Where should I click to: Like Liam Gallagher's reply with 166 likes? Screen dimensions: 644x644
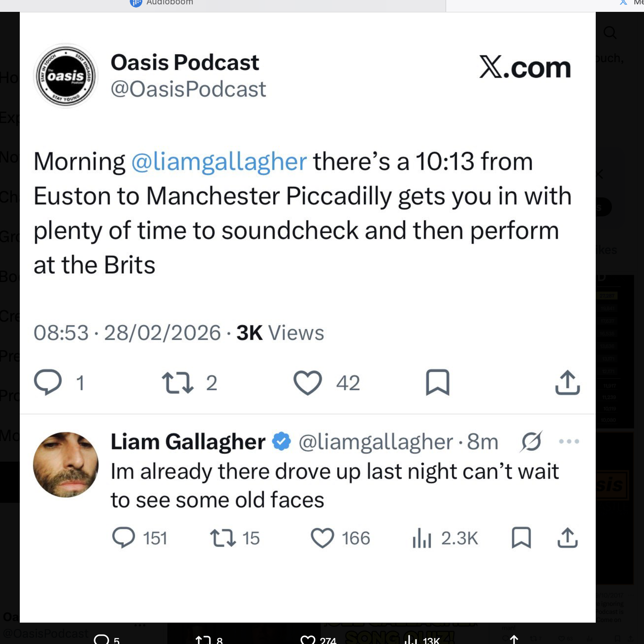point(322,538)
